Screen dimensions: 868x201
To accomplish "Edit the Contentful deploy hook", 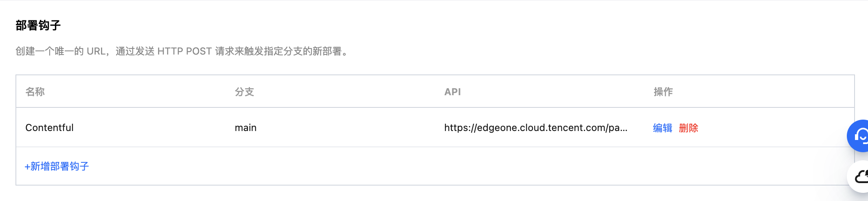I will tap(662, 128).
